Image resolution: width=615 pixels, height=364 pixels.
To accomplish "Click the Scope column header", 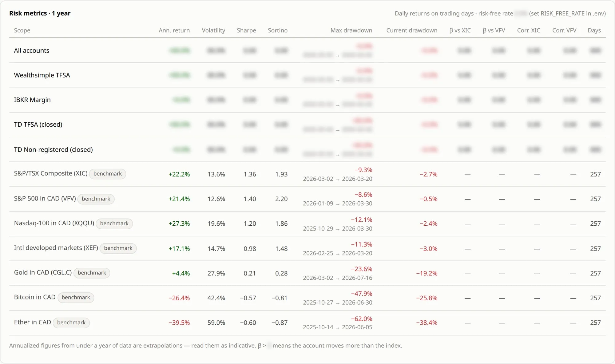I will coord(22,30).
